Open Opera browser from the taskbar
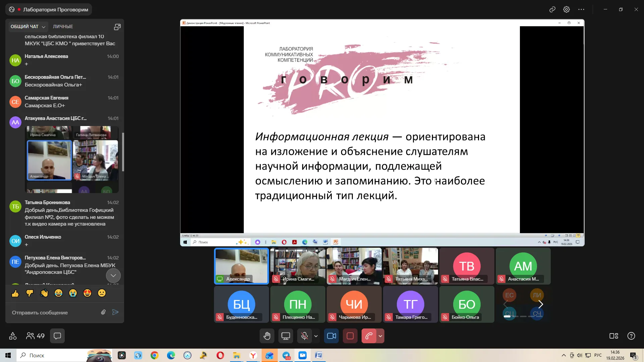Screen dimensions: 644x362 coord(220,355)
